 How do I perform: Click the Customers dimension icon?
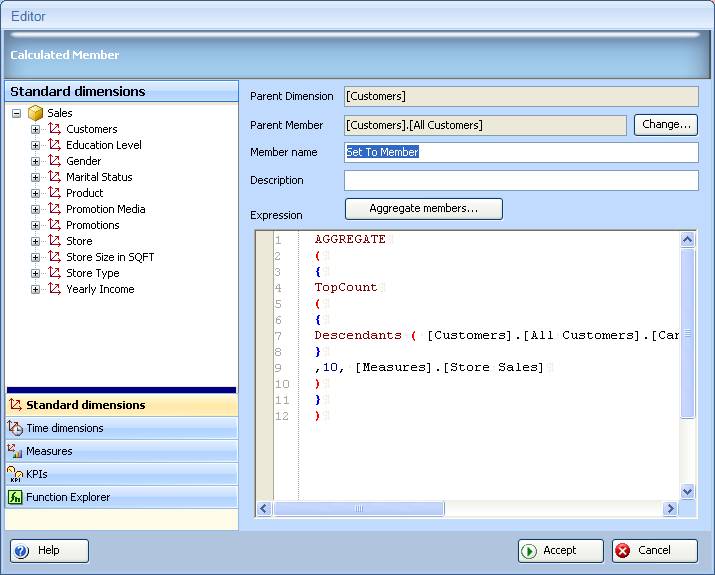54,129
